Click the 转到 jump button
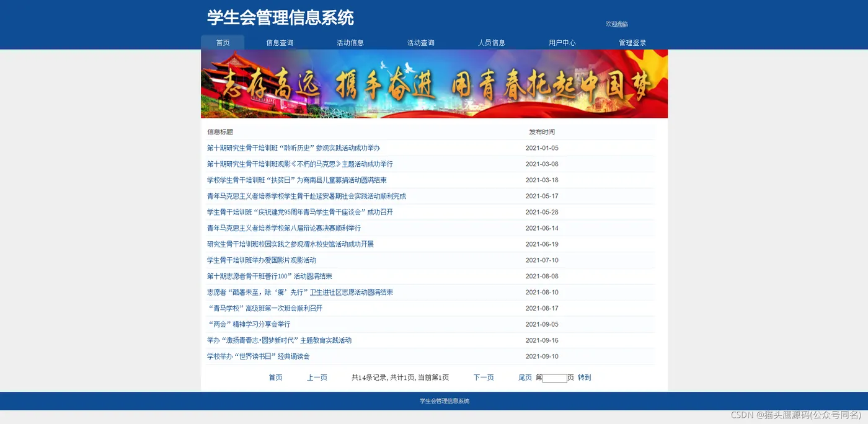Viewport: 868px width, 424px height. click(x=584, y=378)
